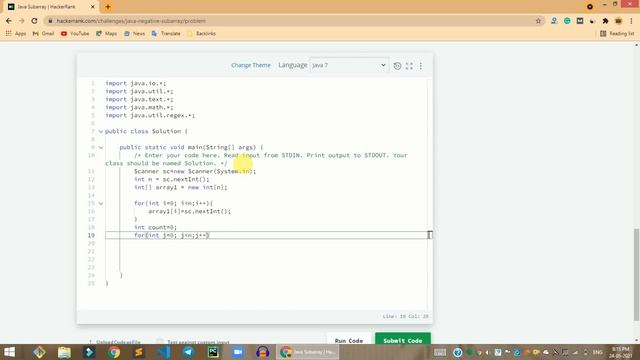Open editor settings three-dot menu
This screenshot has height=360, width=640.
421,66
